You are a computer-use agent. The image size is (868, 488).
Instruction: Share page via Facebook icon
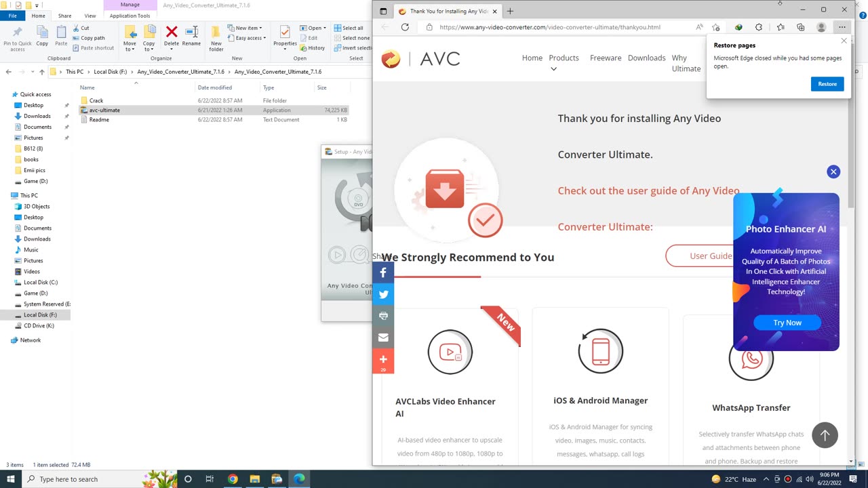click(383, 272)
